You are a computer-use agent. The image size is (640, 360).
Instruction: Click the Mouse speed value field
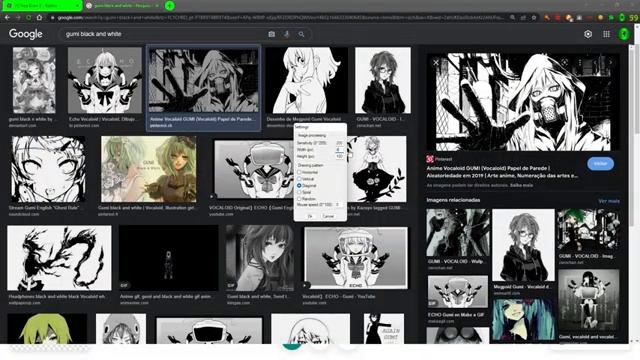338,204
